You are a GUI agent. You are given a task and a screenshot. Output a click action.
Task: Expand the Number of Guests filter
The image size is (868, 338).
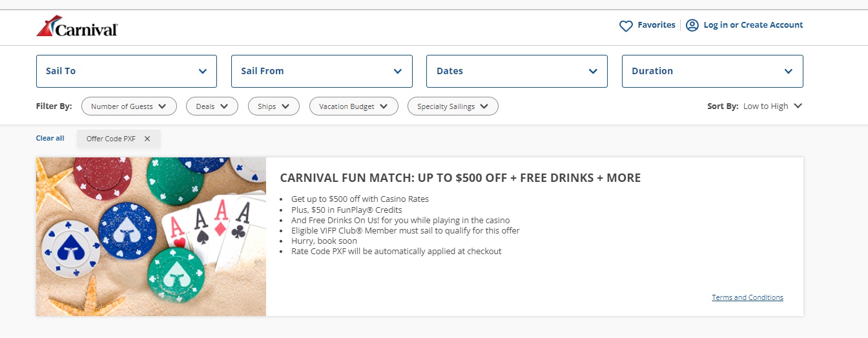pos(129,106)
